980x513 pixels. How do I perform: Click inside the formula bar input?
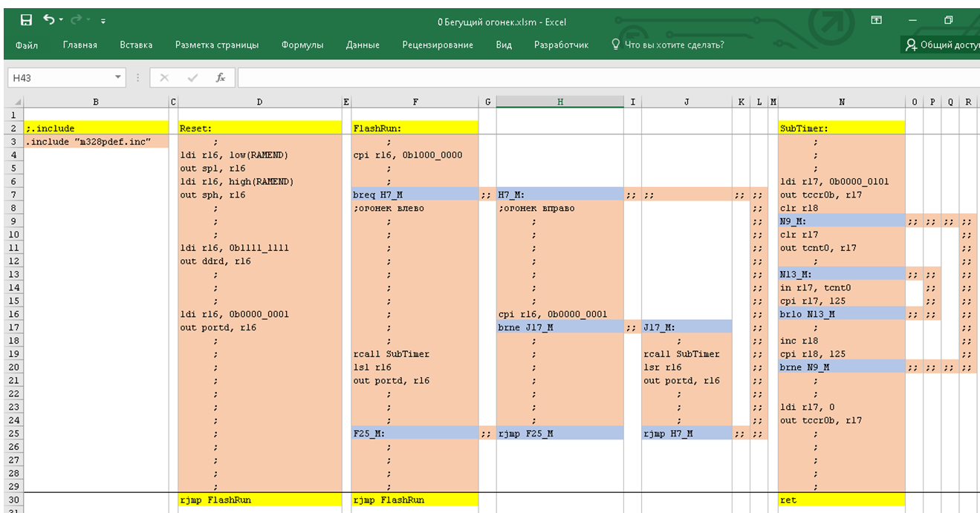[609, 77]
